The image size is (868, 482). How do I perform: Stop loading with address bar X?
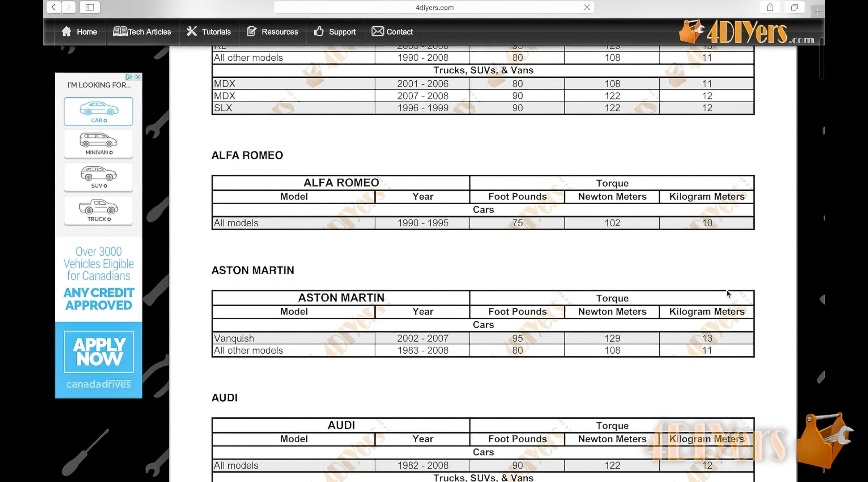[587, 7]
